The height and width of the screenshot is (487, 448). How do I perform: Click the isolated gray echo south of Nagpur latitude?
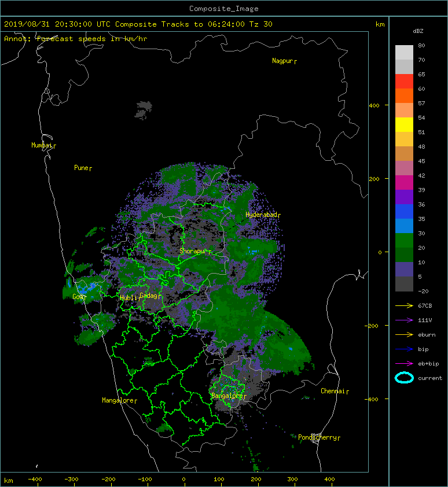point(144,110)
